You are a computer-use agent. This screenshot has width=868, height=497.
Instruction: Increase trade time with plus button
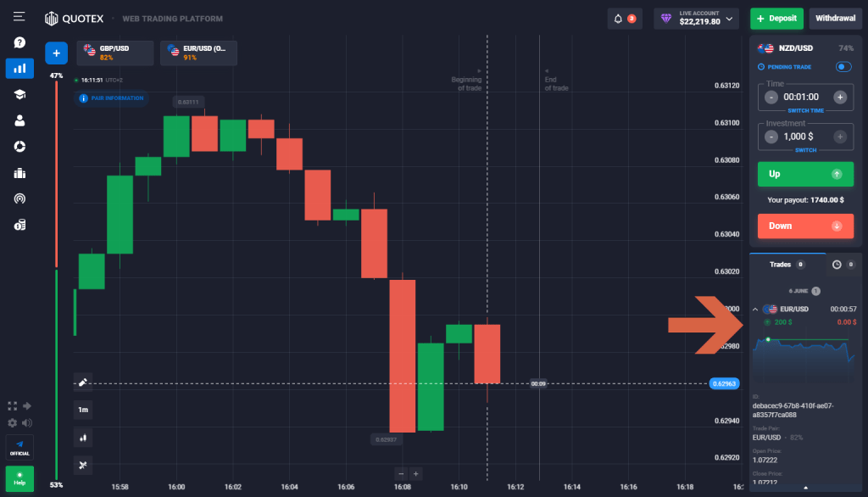[840, 97]
